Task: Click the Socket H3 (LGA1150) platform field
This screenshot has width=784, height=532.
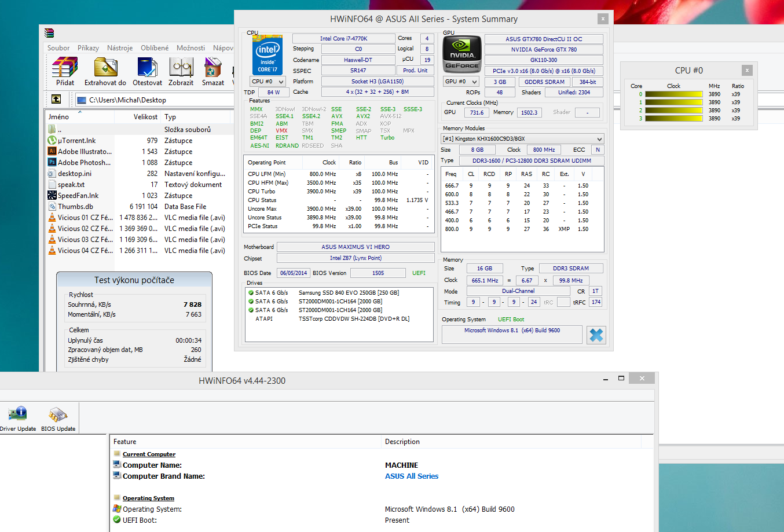Action: tap(378, 82)
